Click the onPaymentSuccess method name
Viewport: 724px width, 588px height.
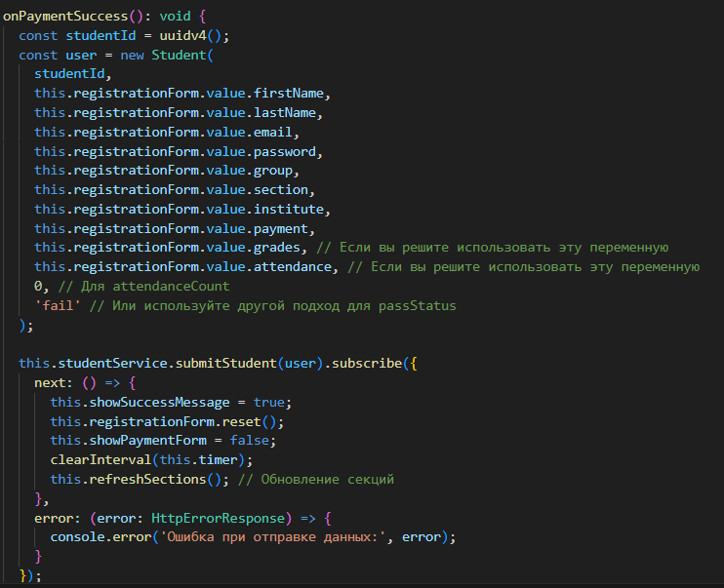click(x=65, y=17)
